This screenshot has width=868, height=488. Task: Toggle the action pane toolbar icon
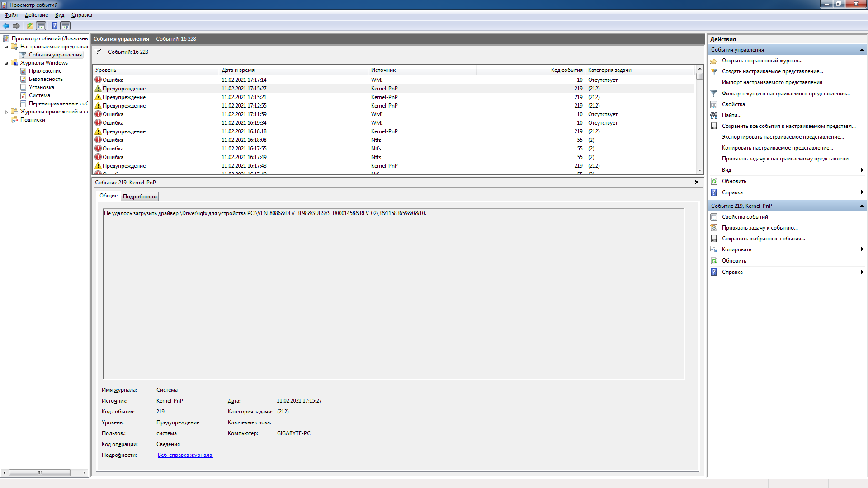click(66, 26)
